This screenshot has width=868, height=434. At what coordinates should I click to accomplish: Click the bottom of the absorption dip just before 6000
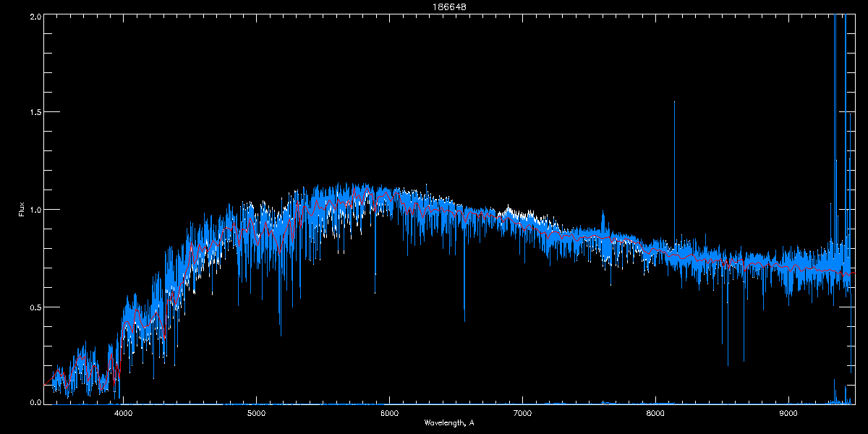click(x=375, y=292)
